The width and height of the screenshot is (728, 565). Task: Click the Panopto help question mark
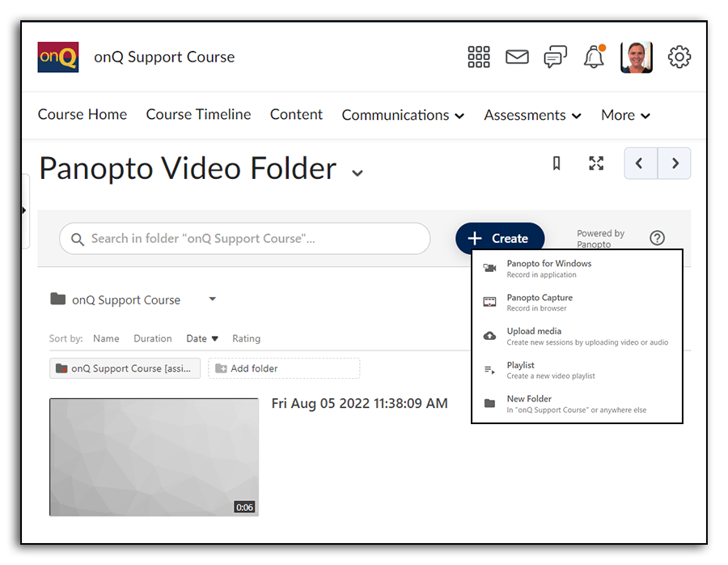[x=657, y=238]
